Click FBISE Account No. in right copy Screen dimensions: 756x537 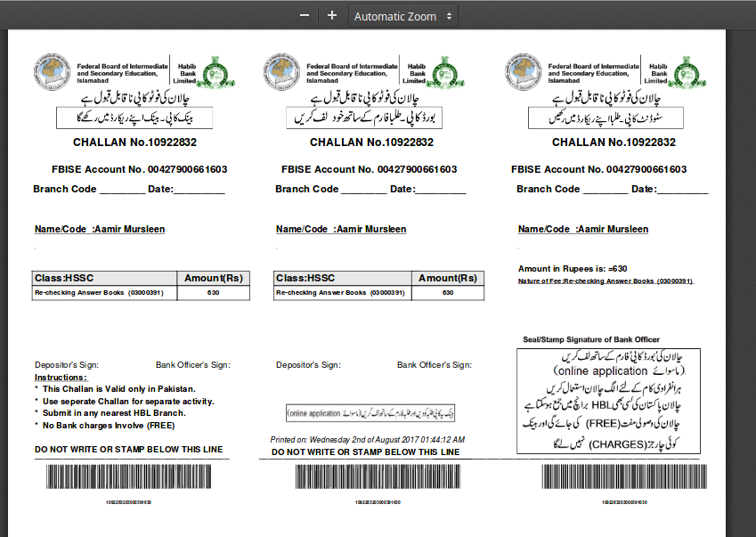pos(598,169)
